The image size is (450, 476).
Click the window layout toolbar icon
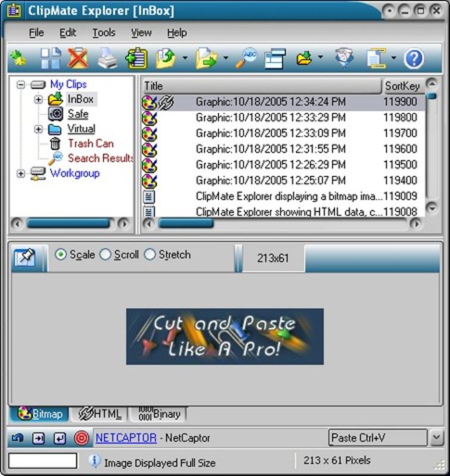point(275,58)
